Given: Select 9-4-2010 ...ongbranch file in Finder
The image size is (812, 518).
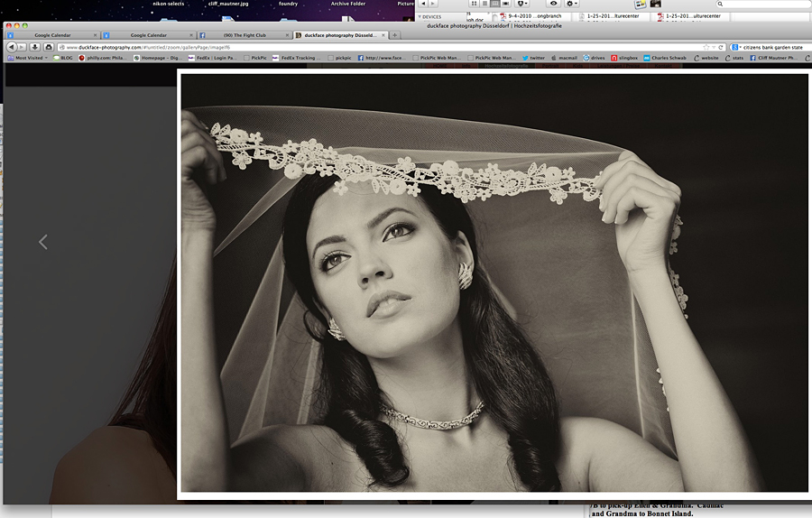Looking at the screenshot, I should pos(531,16).
